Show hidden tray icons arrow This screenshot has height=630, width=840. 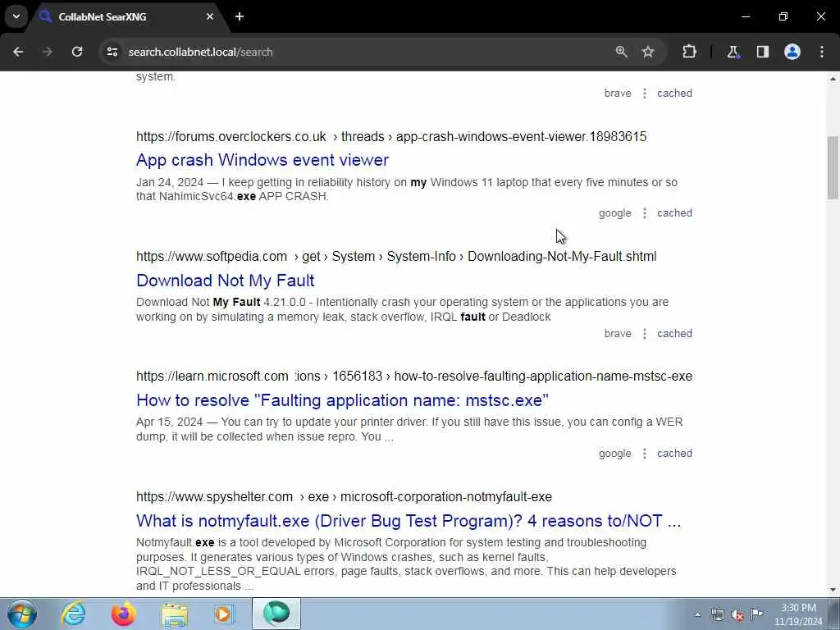(697, 614)
